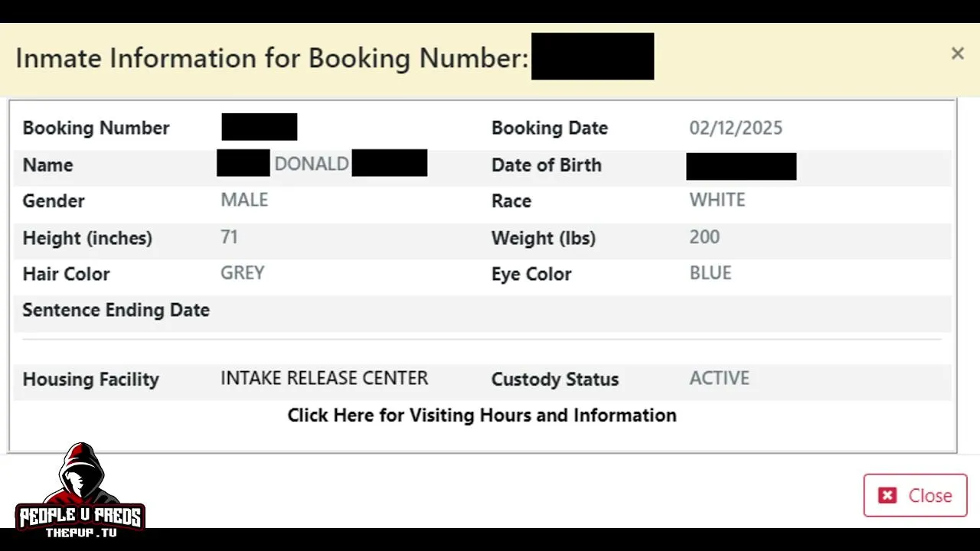980x551 pixels.
Task: Click the Inmate Information dialog title
Action: [272, 59]
